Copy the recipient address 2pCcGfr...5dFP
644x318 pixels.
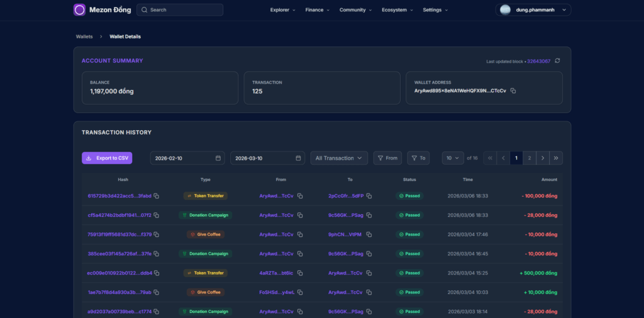pos(369,196)
